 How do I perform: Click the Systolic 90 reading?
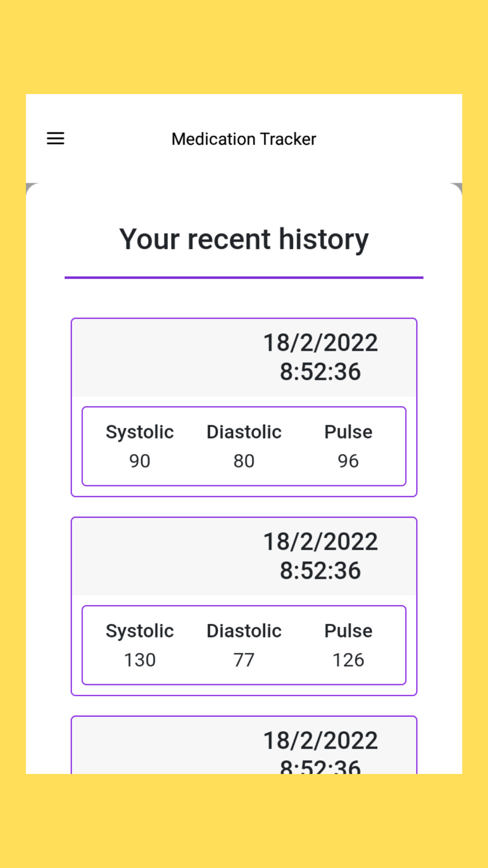pos(140,461)
